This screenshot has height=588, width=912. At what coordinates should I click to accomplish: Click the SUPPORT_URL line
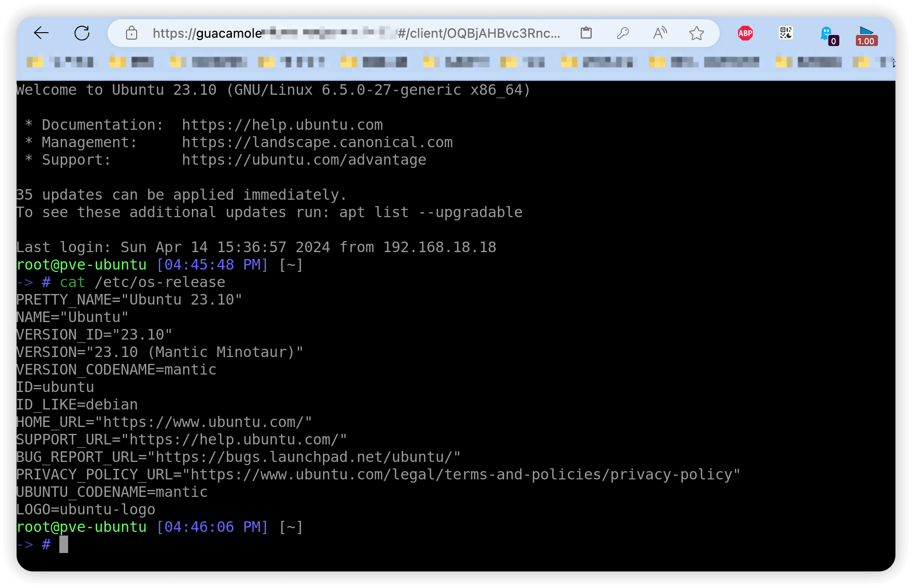182,439
